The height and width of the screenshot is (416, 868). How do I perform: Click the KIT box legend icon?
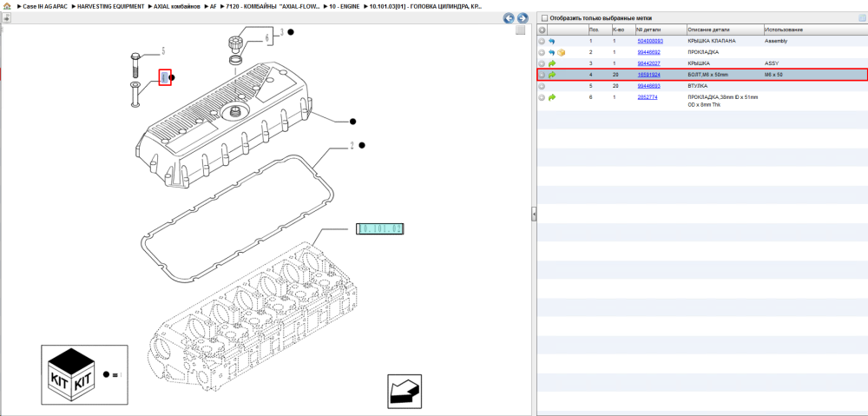coord(72,374)
